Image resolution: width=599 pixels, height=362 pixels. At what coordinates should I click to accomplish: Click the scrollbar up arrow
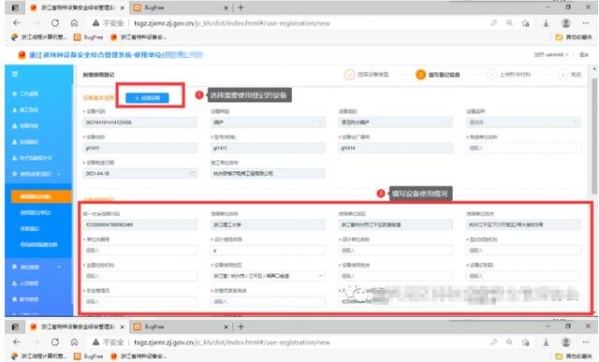(x=594, y=69)
